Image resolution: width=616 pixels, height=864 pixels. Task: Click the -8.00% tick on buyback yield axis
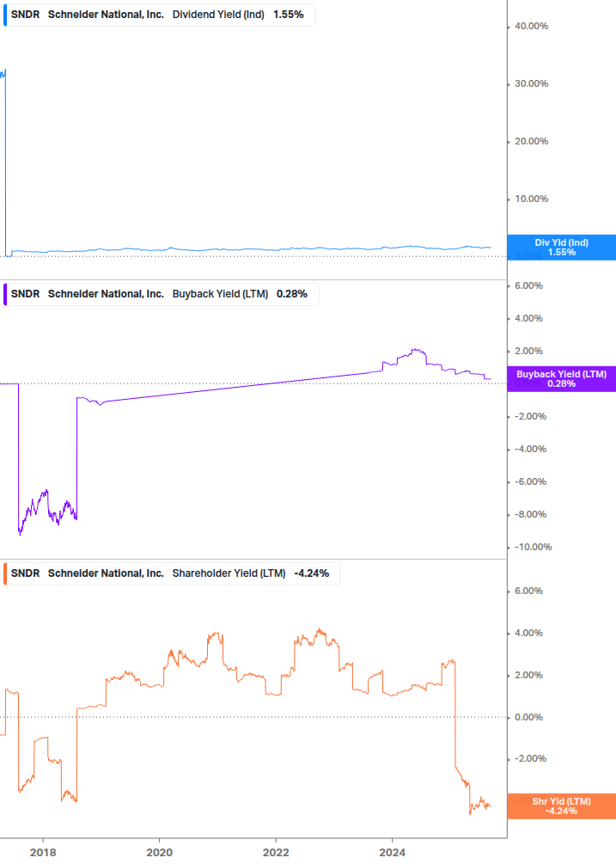pyautogui.click(x=531, y=515)
